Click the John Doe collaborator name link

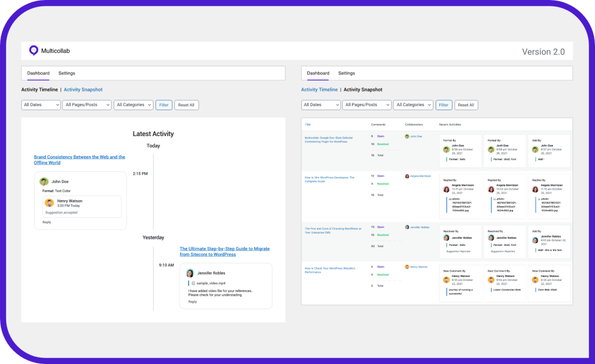tap(416, 137)
